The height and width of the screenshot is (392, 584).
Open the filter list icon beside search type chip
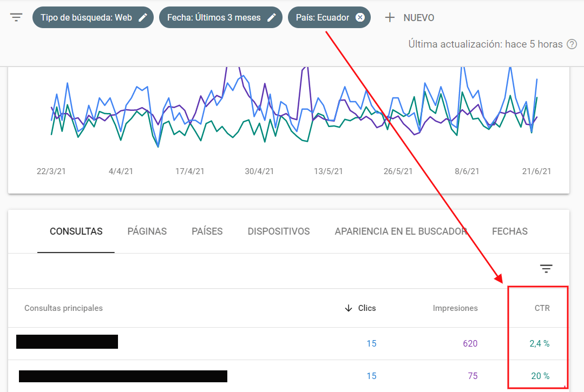tap(16, 17)
